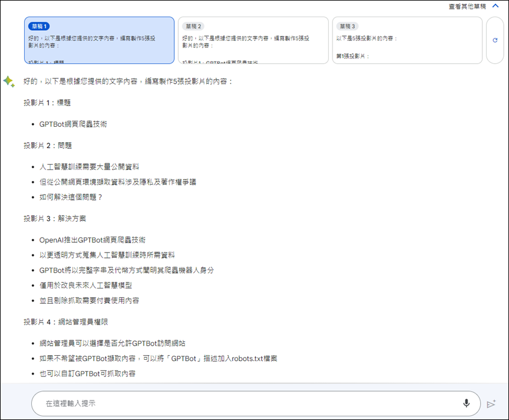Click the line 也可以自訂GPTBot可抓取內容
The image size is (509, 420).
[x=87, y=373]
